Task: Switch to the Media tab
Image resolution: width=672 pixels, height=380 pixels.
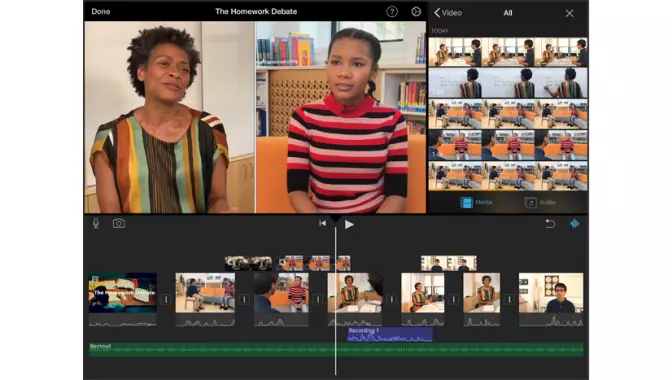Action: pos(476,202)
